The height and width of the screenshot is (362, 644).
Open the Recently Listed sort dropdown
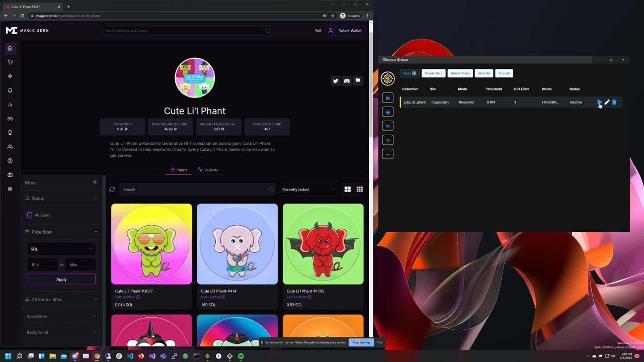pyautogui.click(x=308, y=190)
